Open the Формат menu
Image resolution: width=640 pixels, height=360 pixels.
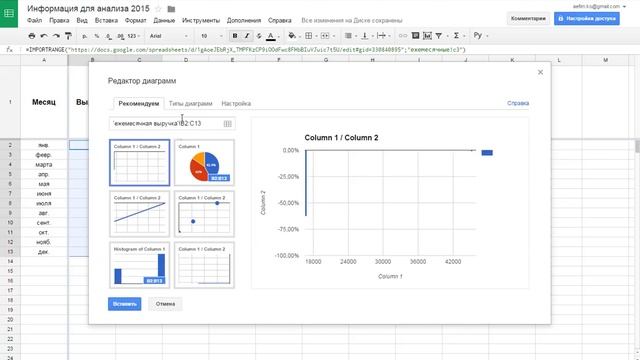click(136, 20)
